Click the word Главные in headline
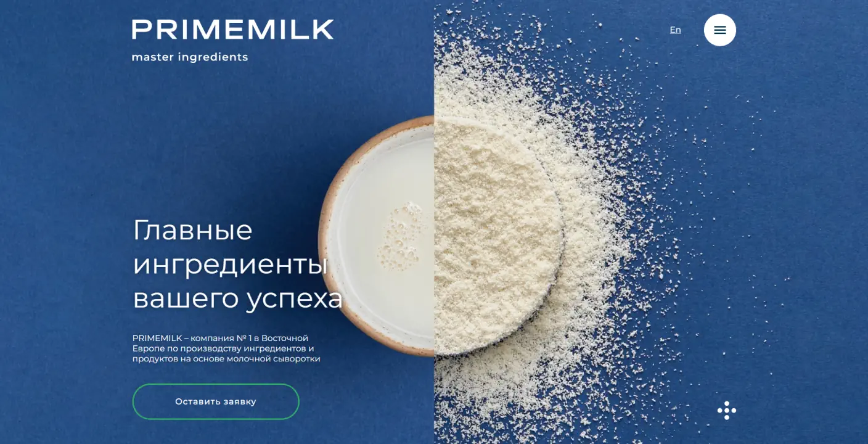868x444 pixels. tap(193, 231)
